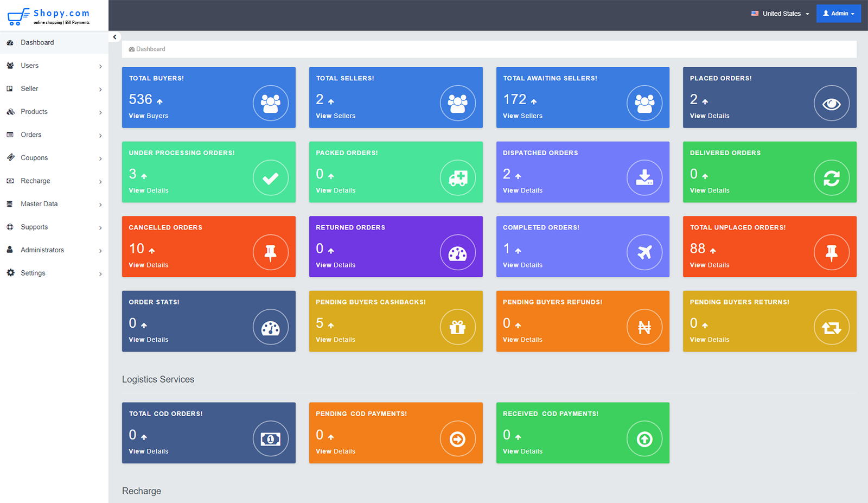Click the Total Awaiting Sellers group icon
This screenshot has width=868, height=503.
click(x=644, y=103)
